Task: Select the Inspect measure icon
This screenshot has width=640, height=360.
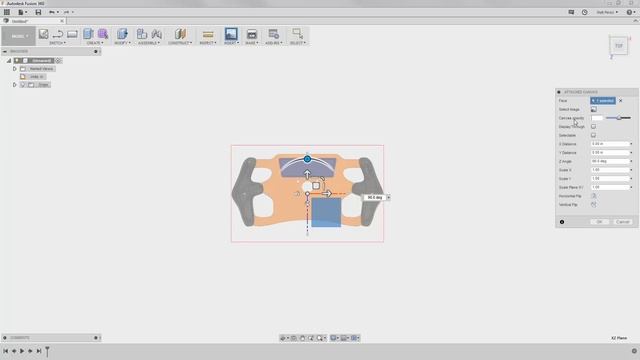Action: coord(208,34)
